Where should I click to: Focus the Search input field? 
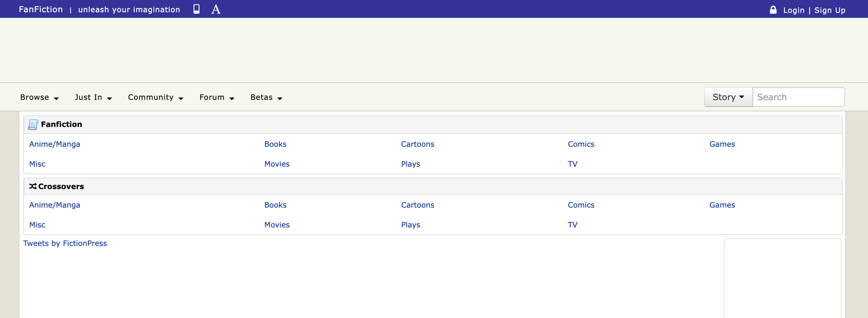point(798,97)
